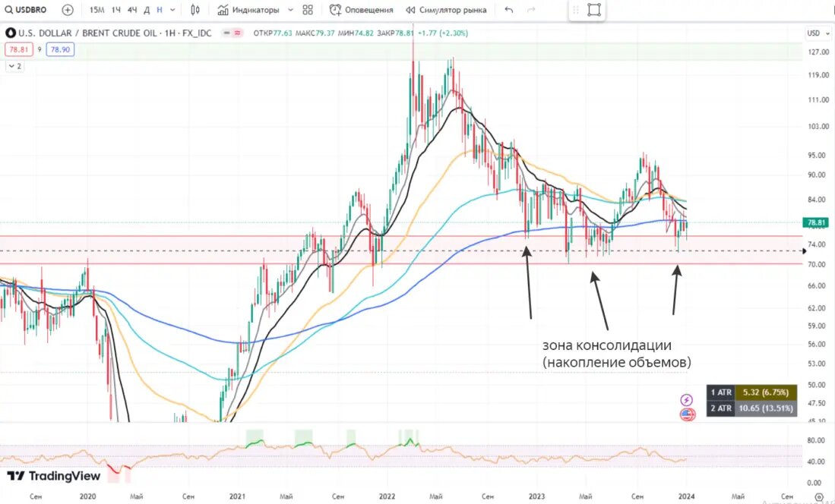Click the 2 ATR 10.65 (13.51%) label

[x=752, y=408]
